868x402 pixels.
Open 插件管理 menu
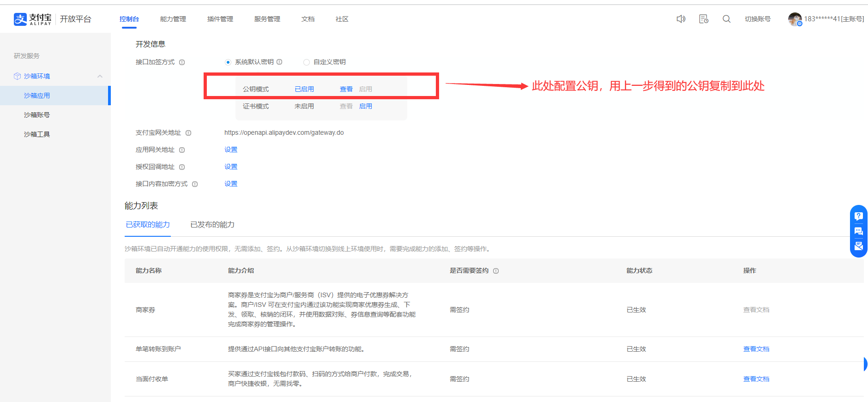pyautogui.click(x=220, y=19)
